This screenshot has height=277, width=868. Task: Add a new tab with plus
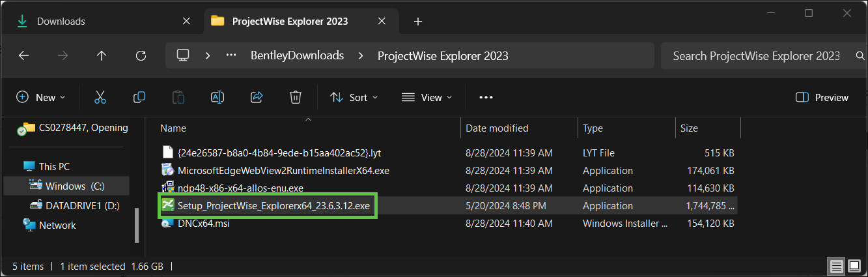pos(418,22)
